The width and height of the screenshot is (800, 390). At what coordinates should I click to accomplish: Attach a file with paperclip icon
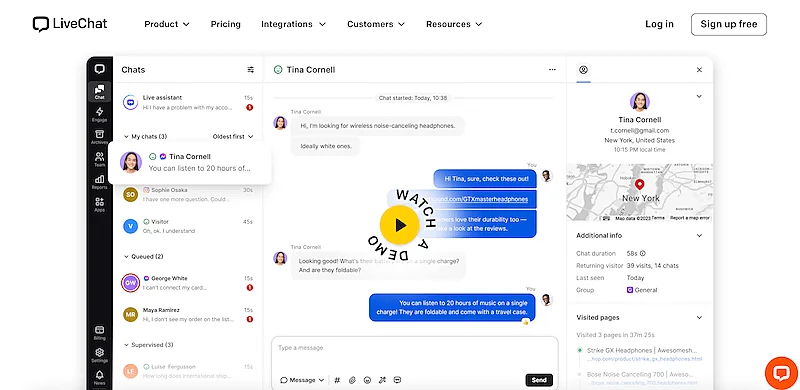click(352, 380)
